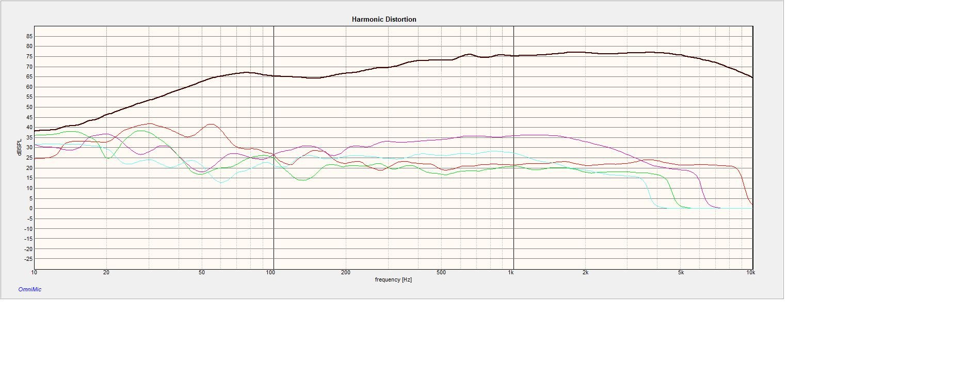Click the 10k frequency tick label
Image resolution: width=980 pixels, height=374 pixels.
click(x=750, y=273)
